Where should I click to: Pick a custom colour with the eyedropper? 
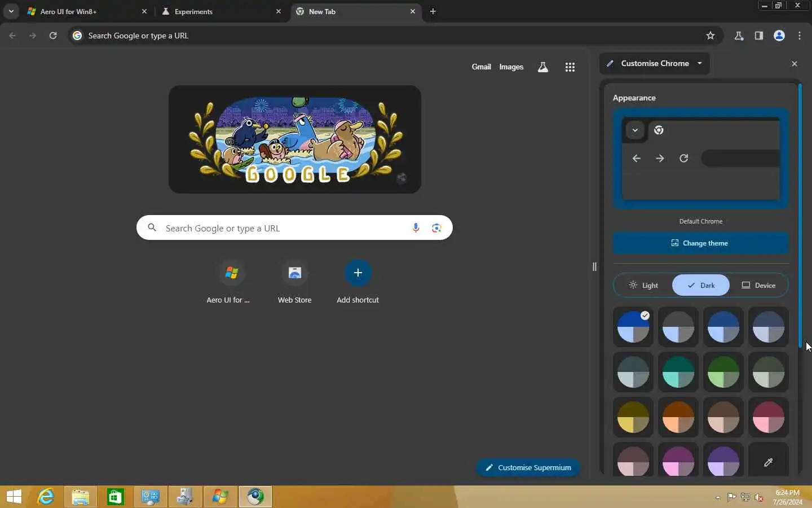pos(768,462)
